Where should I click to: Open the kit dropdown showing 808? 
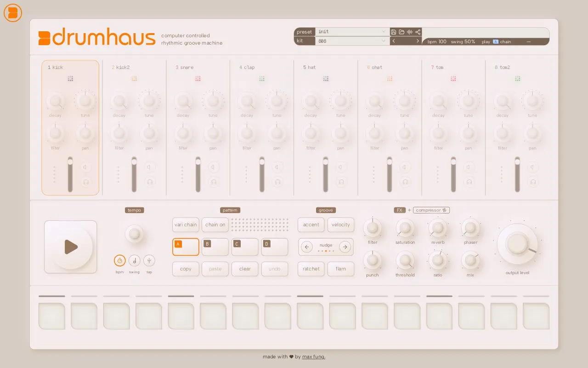tap(352, 41)
